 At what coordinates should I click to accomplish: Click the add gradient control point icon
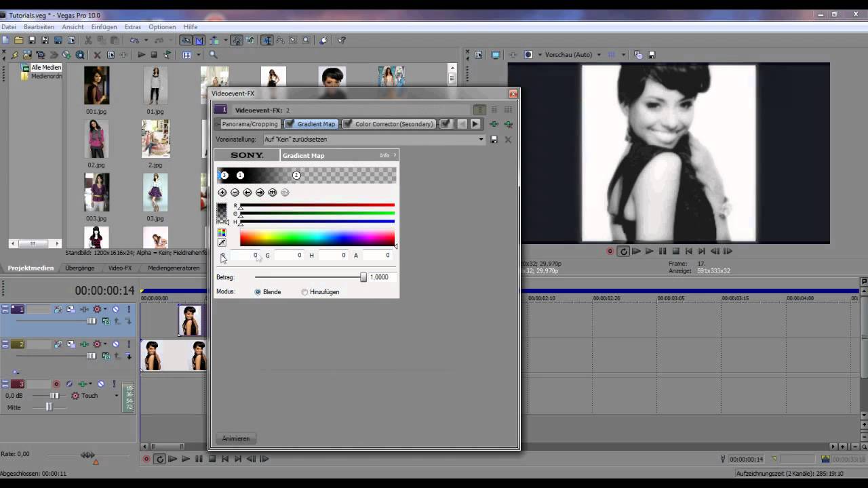tap(222, 192)
